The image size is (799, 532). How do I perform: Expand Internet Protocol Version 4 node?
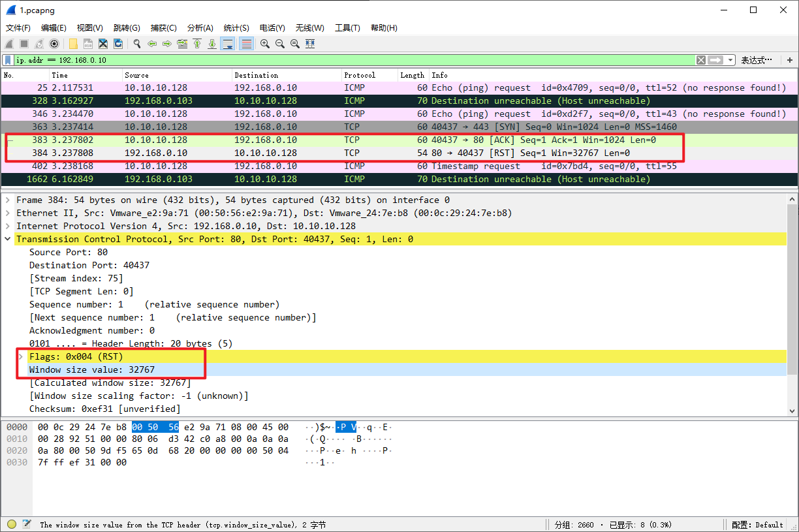click(x=8, y=226)
